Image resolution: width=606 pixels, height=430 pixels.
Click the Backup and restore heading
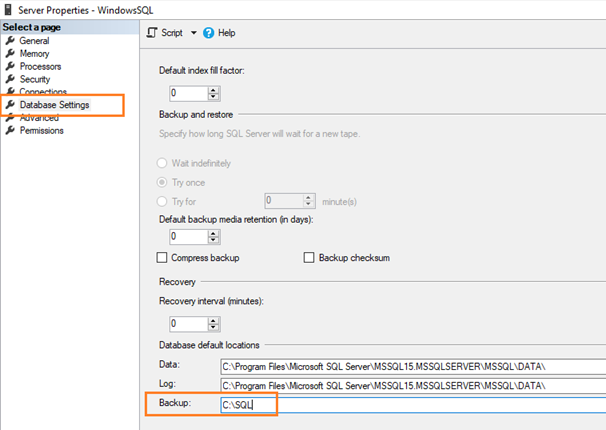click(x=196, y=115)
